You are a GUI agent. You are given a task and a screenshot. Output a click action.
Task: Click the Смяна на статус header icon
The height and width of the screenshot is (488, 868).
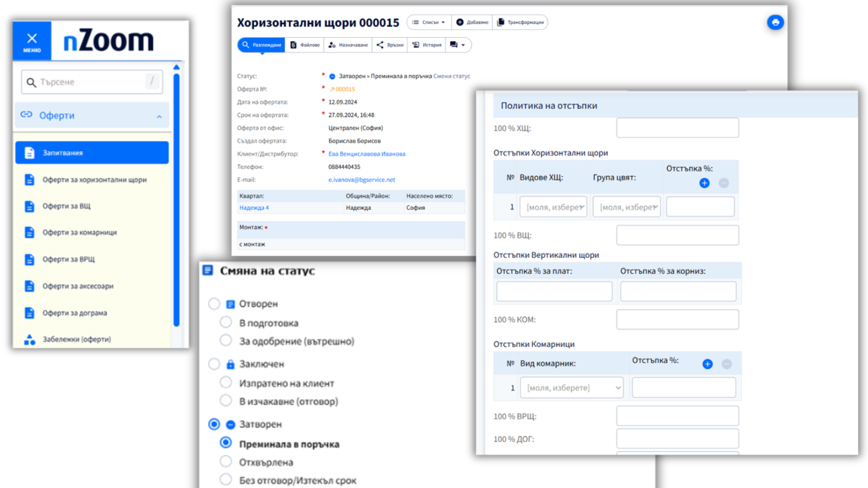(x=208, y=270)
